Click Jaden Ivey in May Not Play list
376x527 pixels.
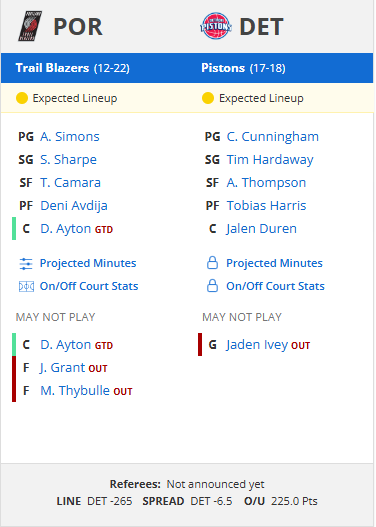(x=257, y=345)
